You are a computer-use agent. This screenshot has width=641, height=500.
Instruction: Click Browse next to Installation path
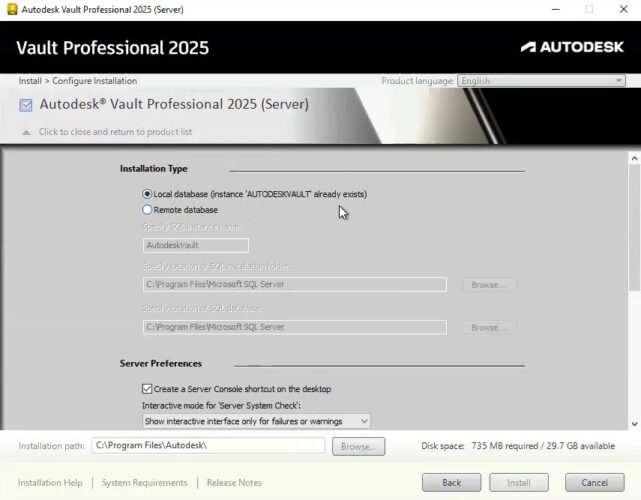coord(359,446)
